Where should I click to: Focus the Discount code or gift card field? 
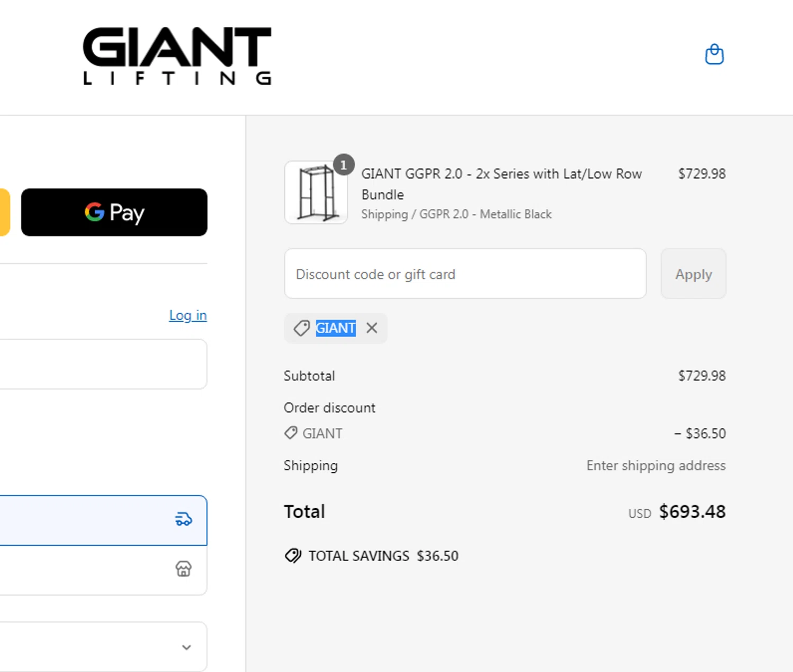tap(465, 274)
